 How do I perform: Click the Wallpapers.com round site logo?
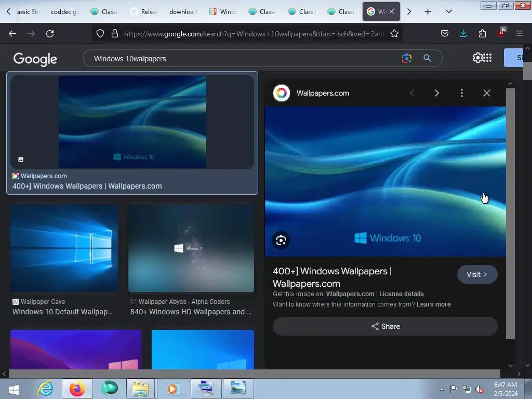[281, 93]
